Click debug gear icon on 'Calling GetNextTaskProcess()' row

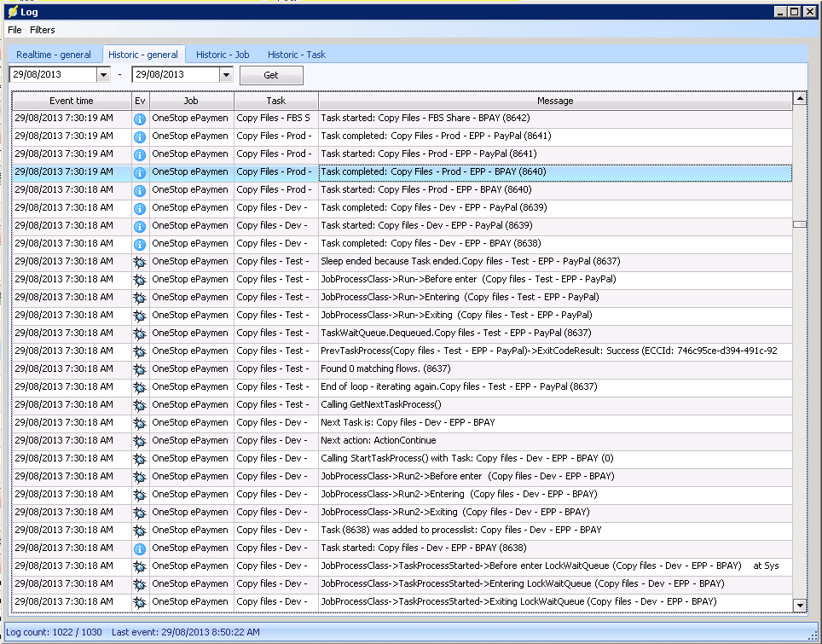140,404
